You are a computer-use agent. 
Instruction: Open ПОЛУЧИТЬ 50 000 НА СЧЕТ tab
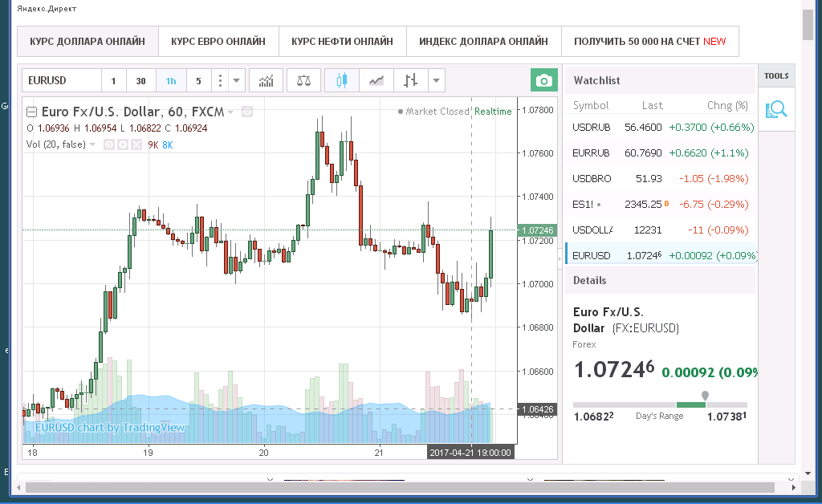(650, 42)
